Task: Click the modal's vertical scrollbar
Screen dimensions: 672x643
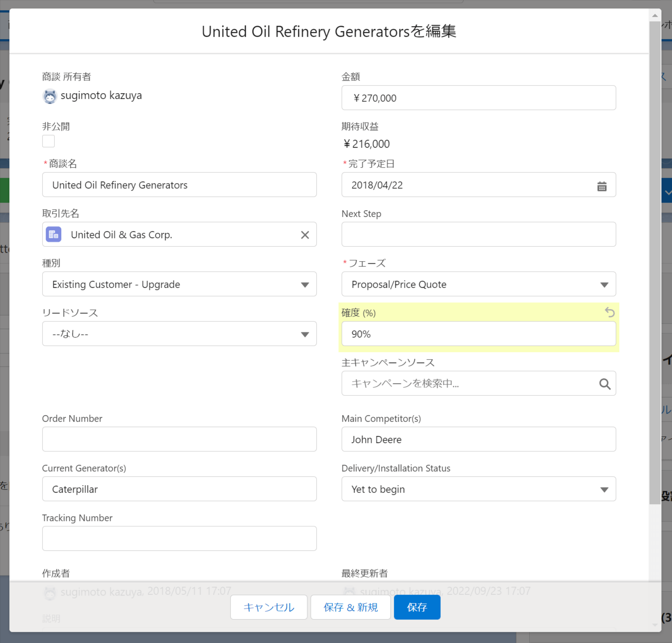Action: (655, 266)
